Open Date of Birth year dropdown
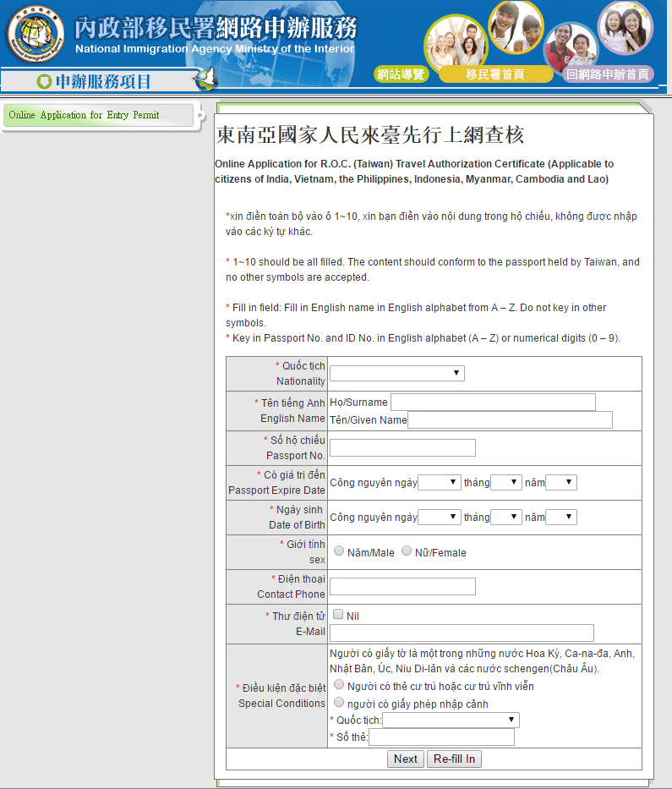The height and width of the screenshot is (789, 672). [560, 517]
